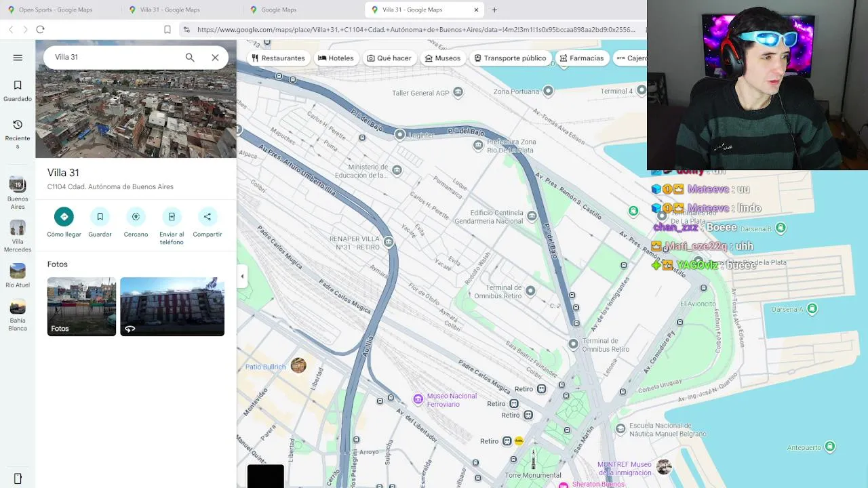Filter by Qué hacer
Screen dimensions: 868x488
pyautogui.click(x=389, y=58)
